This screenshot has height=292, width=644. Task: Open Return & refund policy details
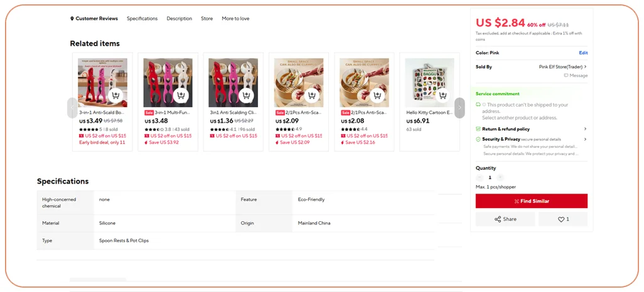click(x=532, y=129)
